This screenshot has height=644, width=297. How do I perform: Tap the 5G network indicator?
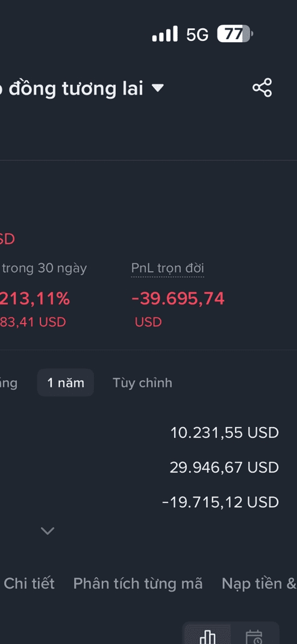(x=198, y=34)
